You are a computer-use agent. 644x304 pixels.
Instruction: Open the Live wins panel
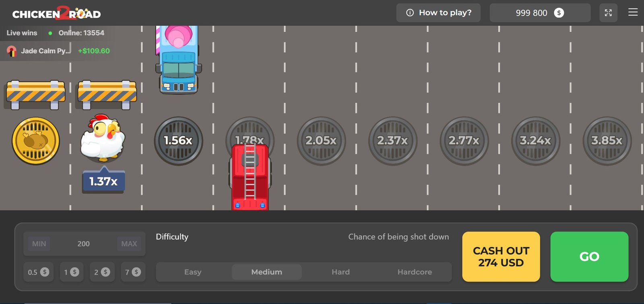click(x=22, y=33)
